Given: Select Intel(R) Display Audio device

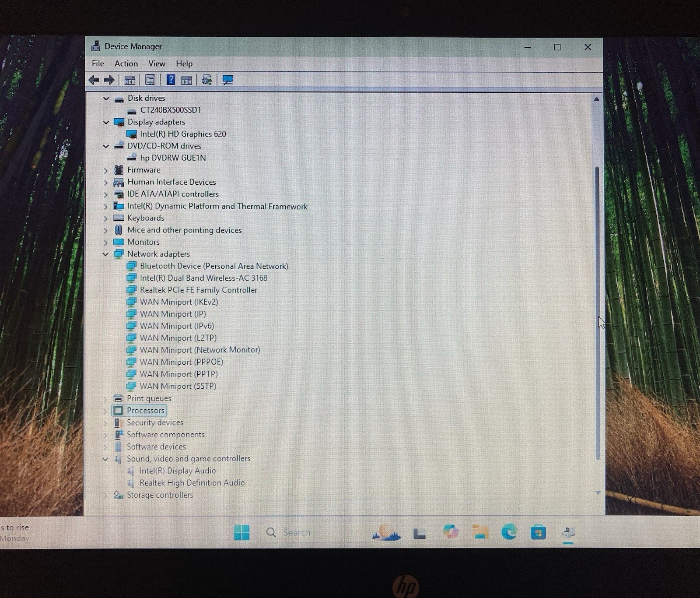Looking at the screenshot, I should 178,471.
